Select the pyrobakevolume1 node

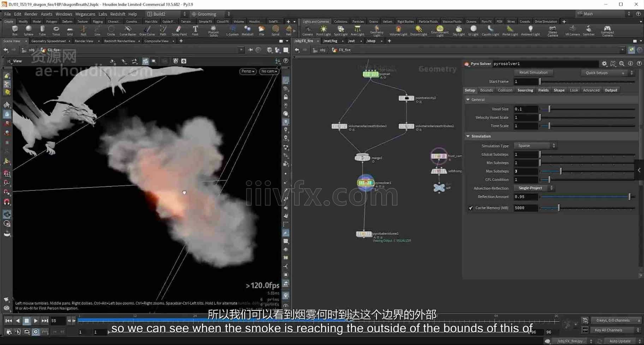364,234
